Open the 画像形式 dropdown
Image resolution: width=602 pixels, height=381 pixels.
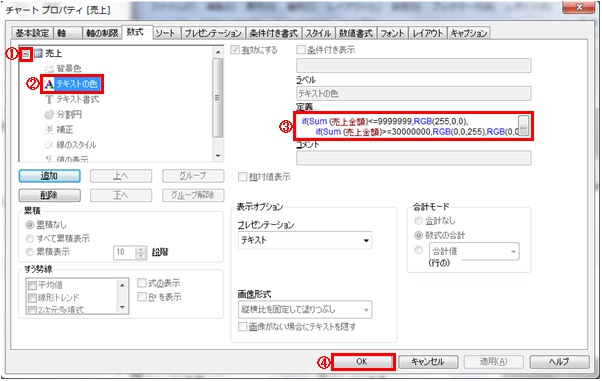pos(305,310)
